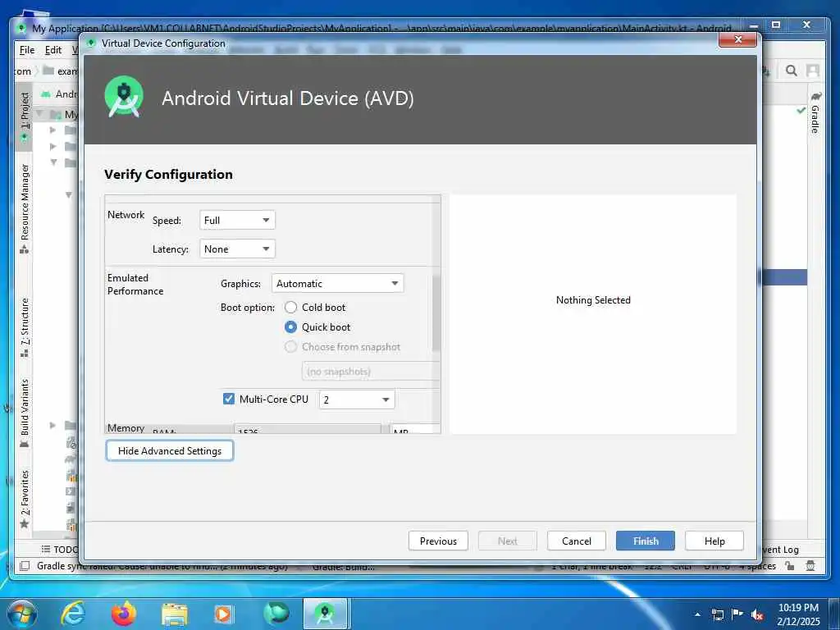Open File menu in Android Studio window
Screen dimensions: 840x630
[x=27, y=50]
